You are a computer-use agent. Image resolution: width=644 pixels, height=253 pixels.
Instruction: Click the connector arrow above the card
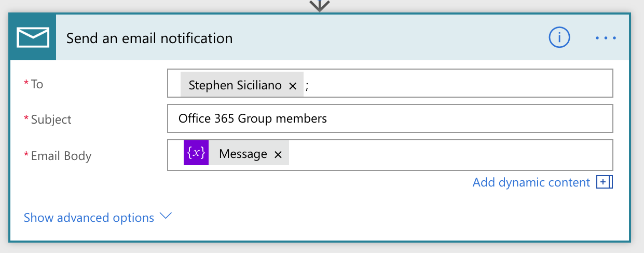(320, 5)
